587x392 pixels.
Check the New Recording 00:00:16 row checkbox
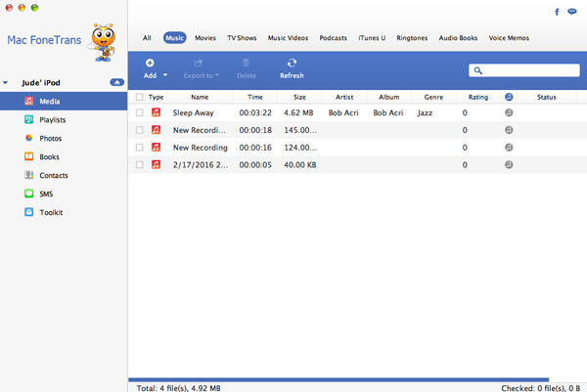(139, 148)
